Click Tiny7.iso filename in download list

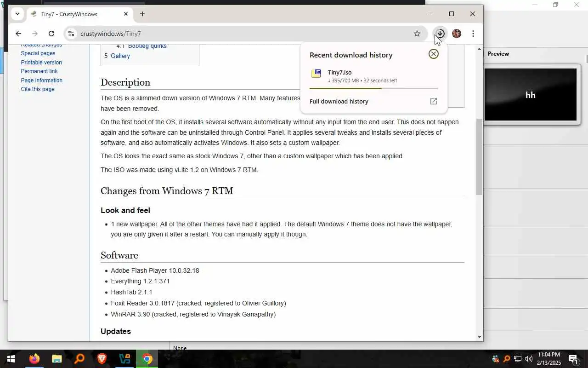click(340, 73)
